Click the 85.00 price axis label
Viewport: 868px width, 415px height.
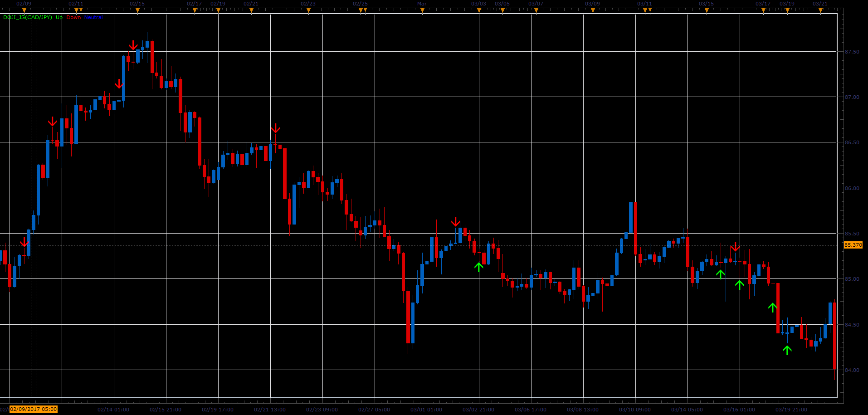point(852,279)
